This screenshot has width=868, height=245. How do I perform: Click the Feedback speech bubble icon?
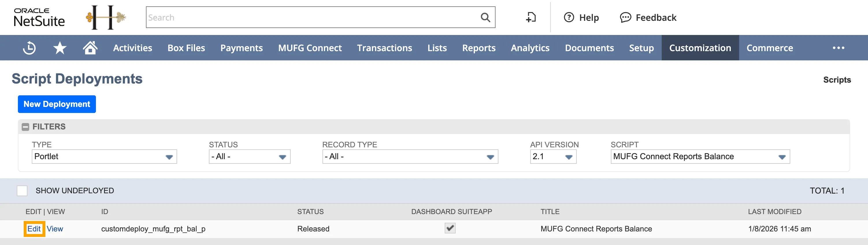click(x=625, y=17)
